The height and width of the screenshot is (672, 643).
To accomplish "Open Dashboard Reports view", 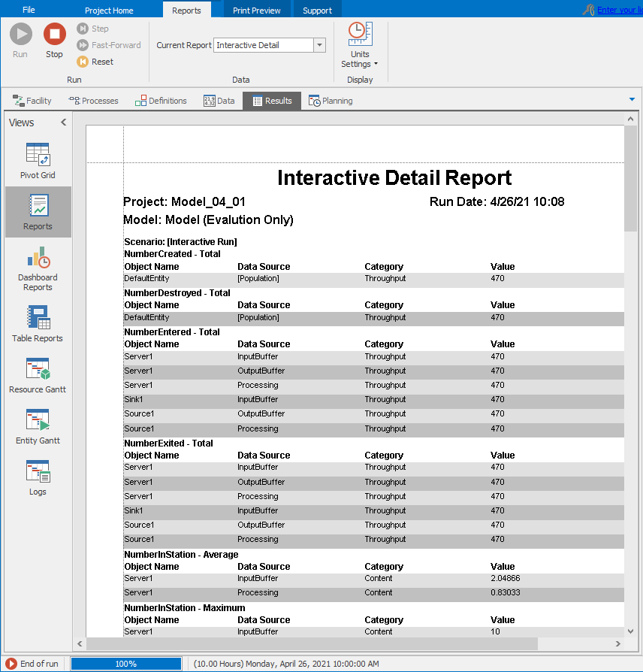I will click(38, 269).
